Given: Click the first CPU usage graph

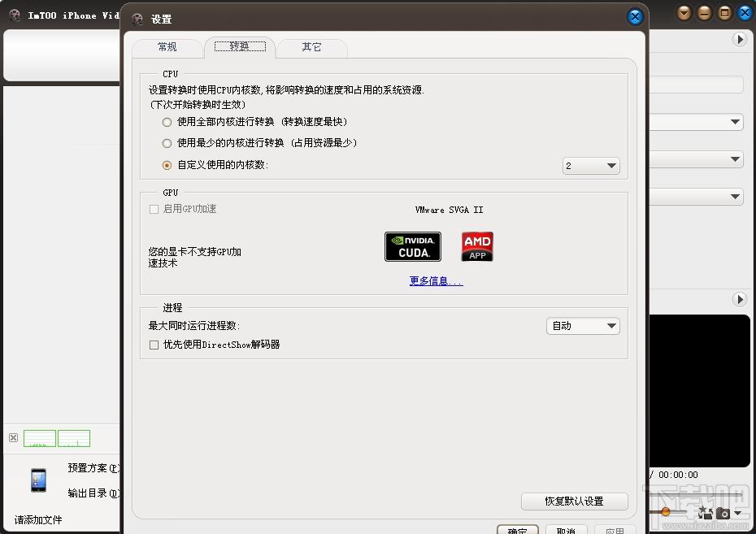Looking at the screenshot, I should (40, 439).
